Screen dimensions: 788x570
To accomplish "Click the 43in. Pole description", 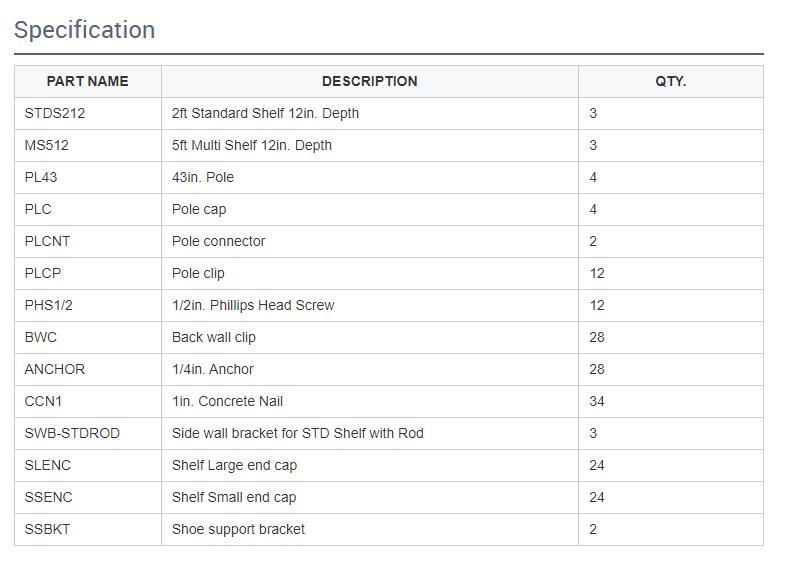I will (x=203, y=177).
